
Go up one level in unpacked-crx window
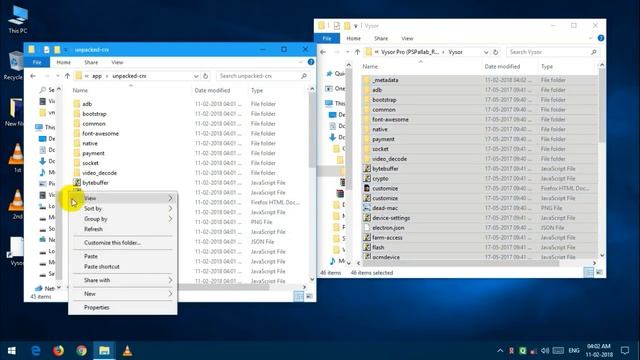[x=67, y=76]
